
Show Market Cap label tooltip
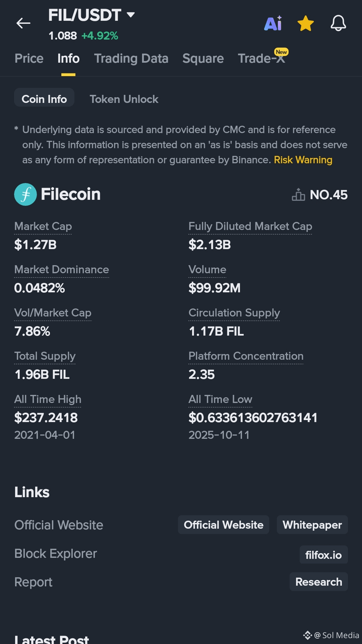[x=43, y=226]
